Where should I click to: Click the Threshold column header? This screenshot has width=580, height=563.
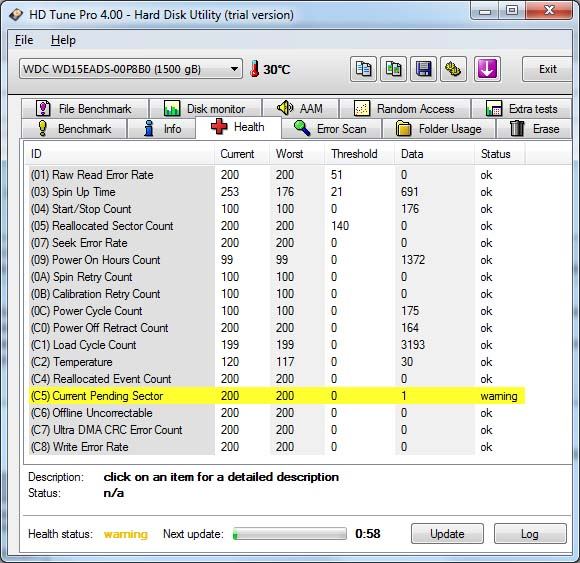coord(360,154)
